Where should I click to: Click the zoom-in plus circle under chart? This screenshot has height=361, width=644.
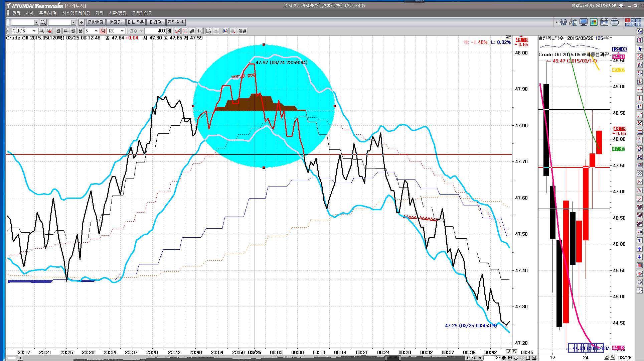click(x=516, y=358)
